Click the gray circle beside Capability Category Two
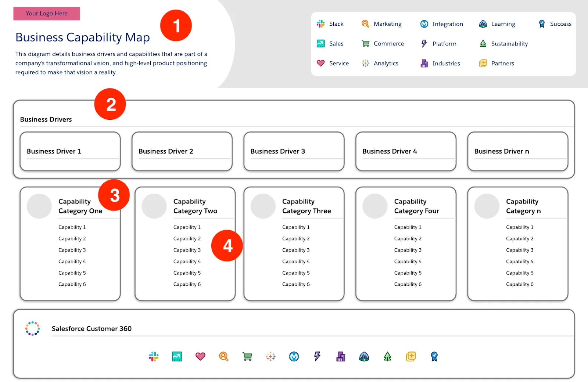Screen dimensions: 588x382 pyautogui.click(x=154, y=206)
